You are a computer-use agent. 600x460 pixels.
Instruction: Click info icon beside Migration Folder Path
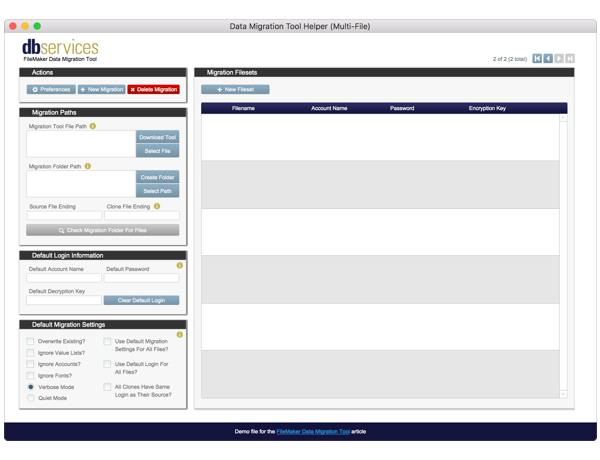click(x=88, y=166)
